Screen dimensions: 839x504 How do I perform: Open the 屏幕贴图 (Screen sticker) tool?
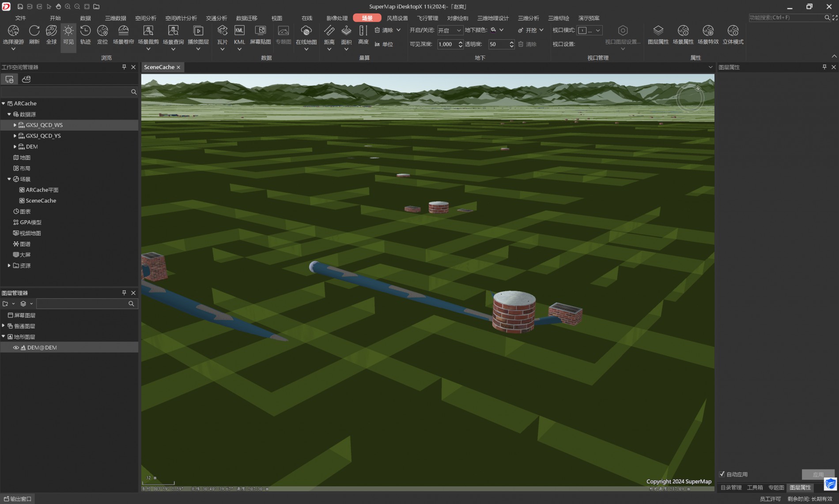pyautogui.click(x=260, y=34)
